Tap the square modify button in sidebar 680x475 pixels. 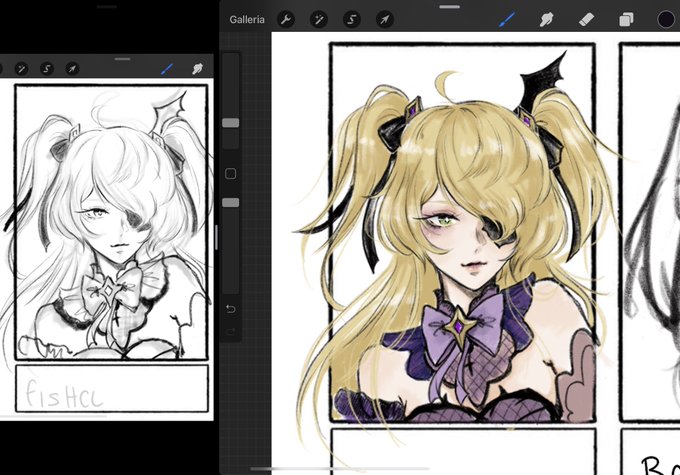click(231, 174)
